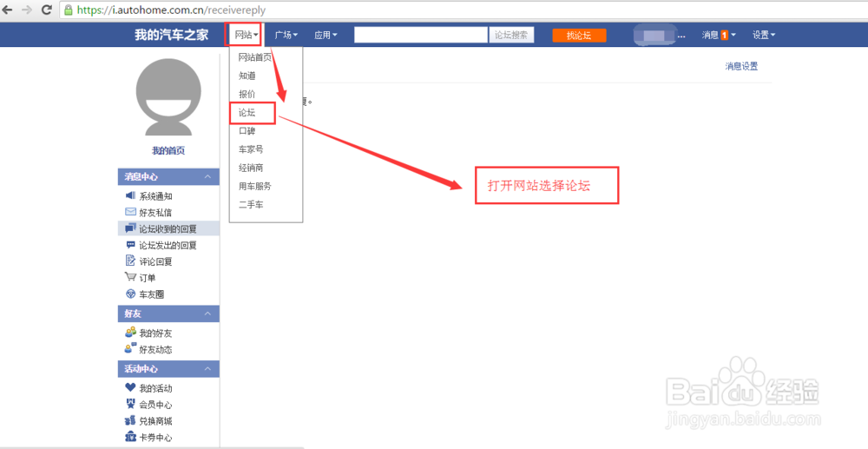This screenshot has width=868, height=449.
Task: Click the 论坛搜索 search button
Action: tap(511, 35)
